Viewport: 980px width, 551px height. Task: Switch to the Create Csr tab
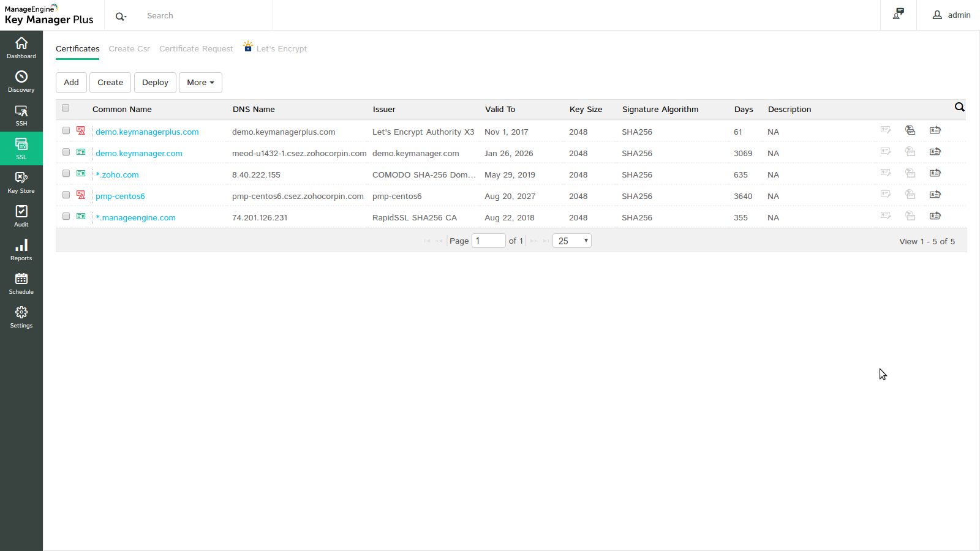point(129,49)
